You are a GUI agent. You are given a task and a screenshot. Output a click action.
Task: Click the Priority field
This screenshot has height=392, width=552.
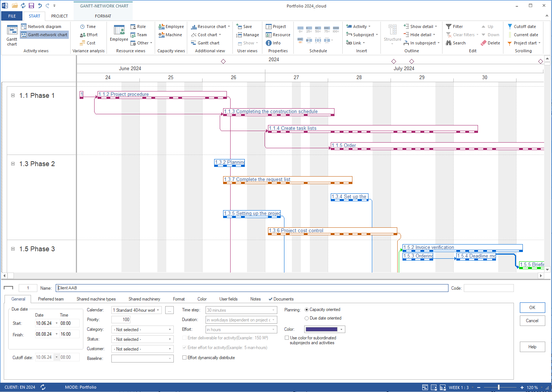(x=121, y=320)
